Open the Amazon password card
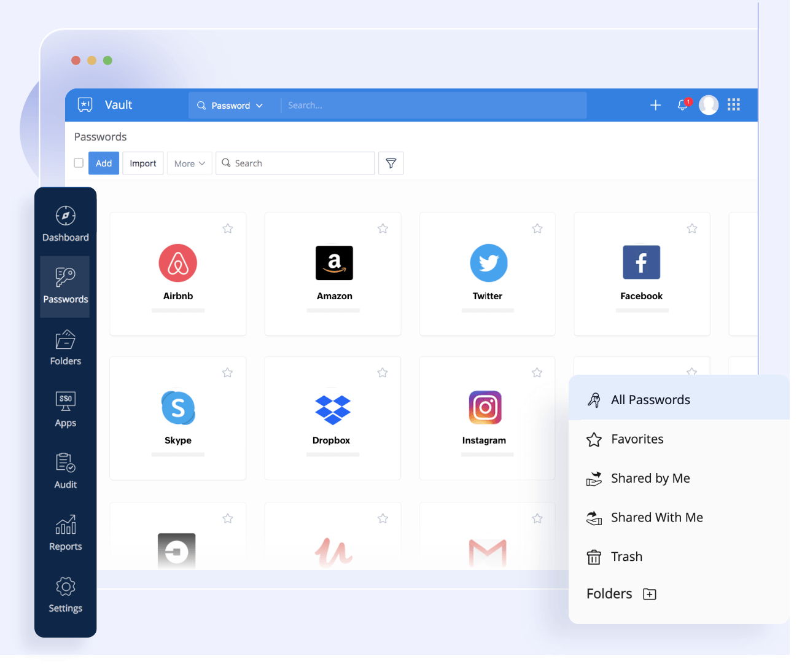 click(333, 274)
